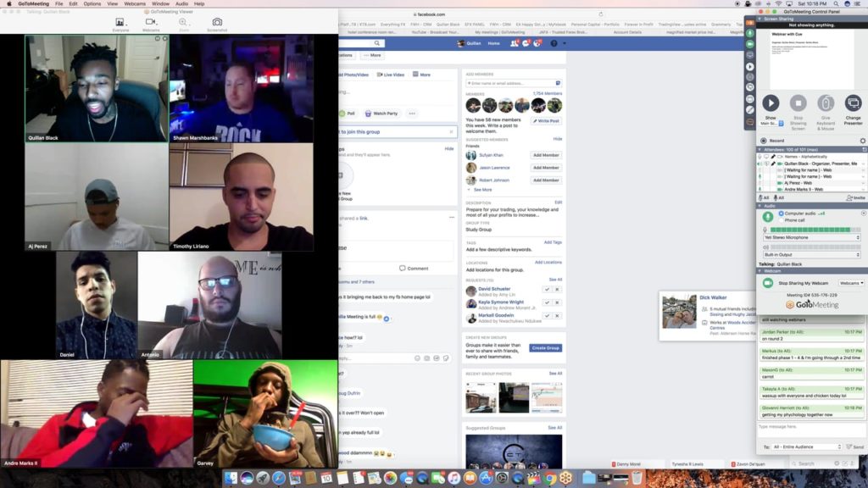
Task: Click the Poll button in the composer
Action: pos(347,114)
